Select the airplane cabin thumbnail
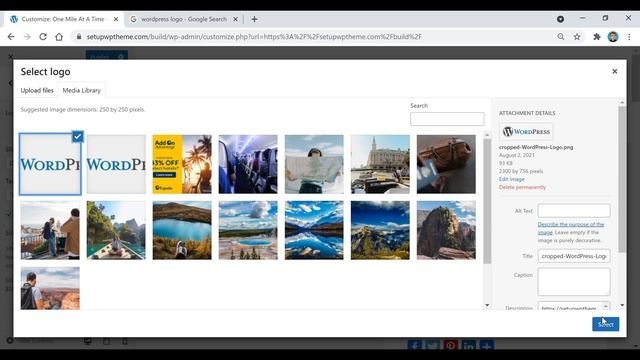The height and width of the screenshot is (360, 640). (248, 164)
